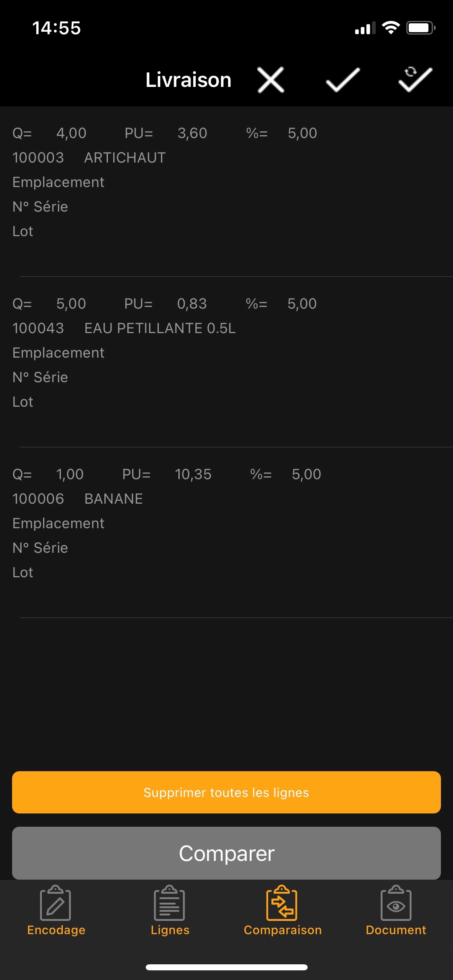Tap the Wi-Fi status icon
The image size is (453, 980).
(x=391, y=28)
